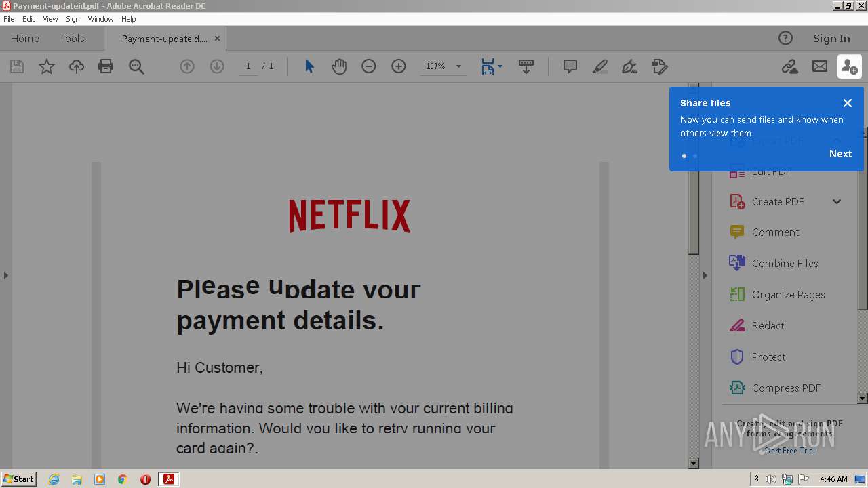
Task: Launch Internet Explorer from taskbar
Action: point(54,479)
